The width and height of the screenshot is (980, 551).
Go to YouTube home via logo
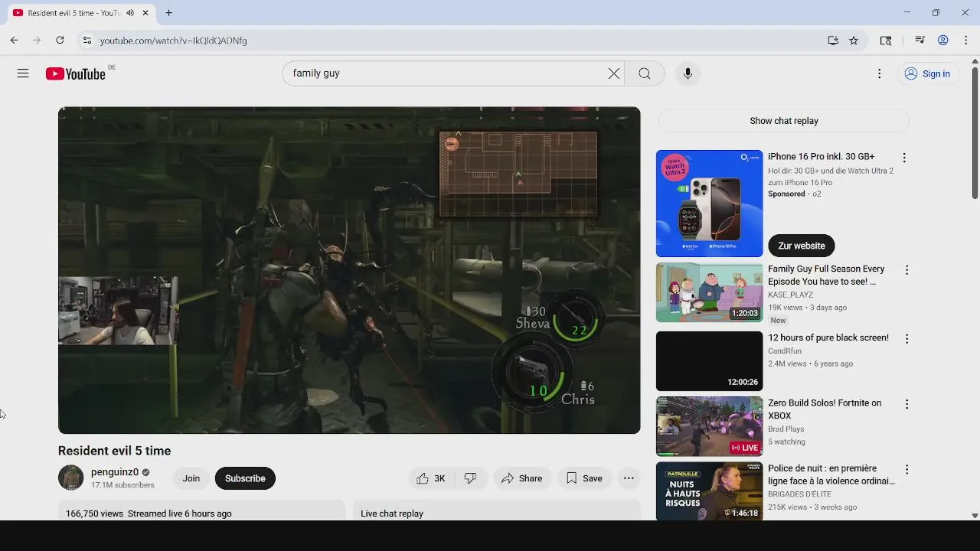75,73
